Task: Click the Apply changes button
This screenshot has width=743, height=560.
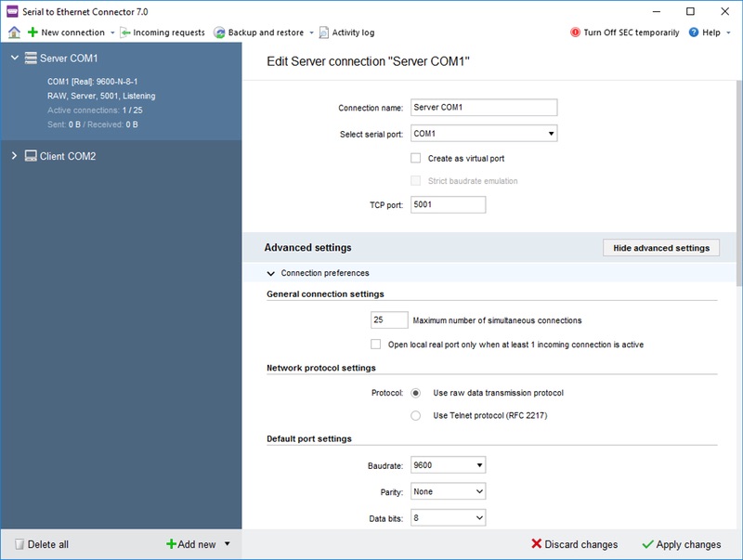Action: (682, 544)
